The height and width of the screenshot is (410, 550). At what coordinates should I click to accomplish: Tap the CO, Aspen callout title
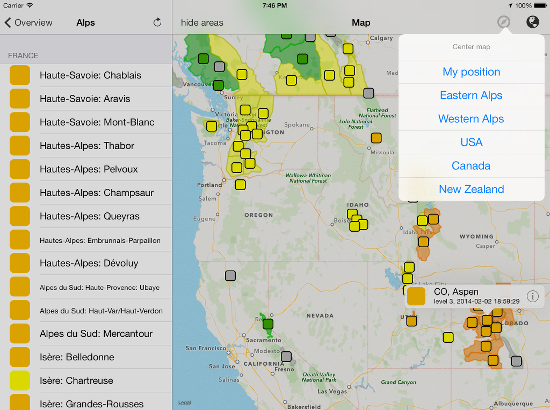(456, 292)
